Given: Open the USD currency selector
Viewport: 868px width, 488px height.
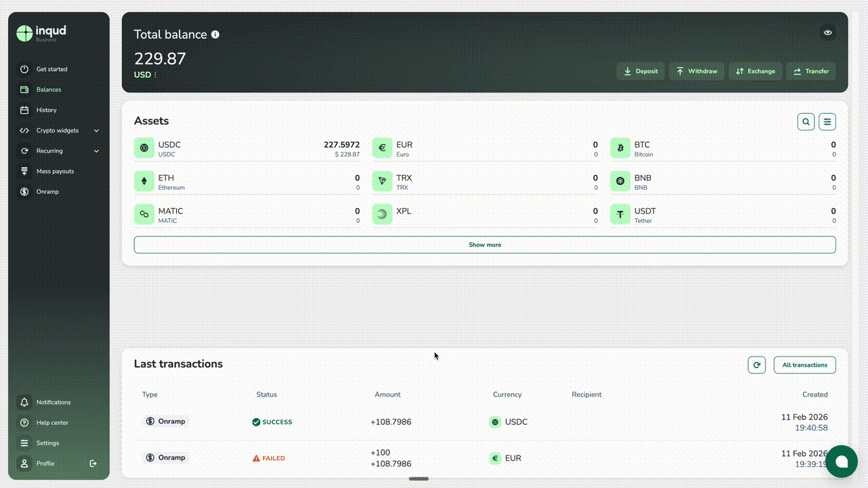Looking at the screenshot, I should pyautogui.click(x=145, y=75).
